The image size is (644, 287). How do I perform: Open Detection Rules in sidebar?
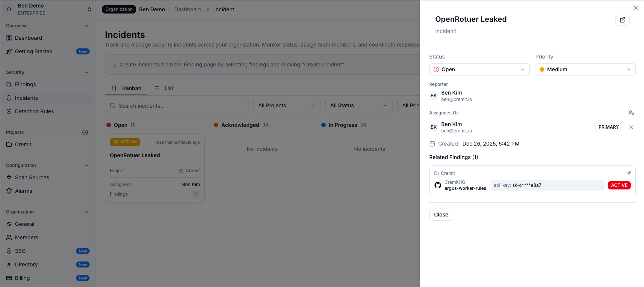(x=48, y=111)
